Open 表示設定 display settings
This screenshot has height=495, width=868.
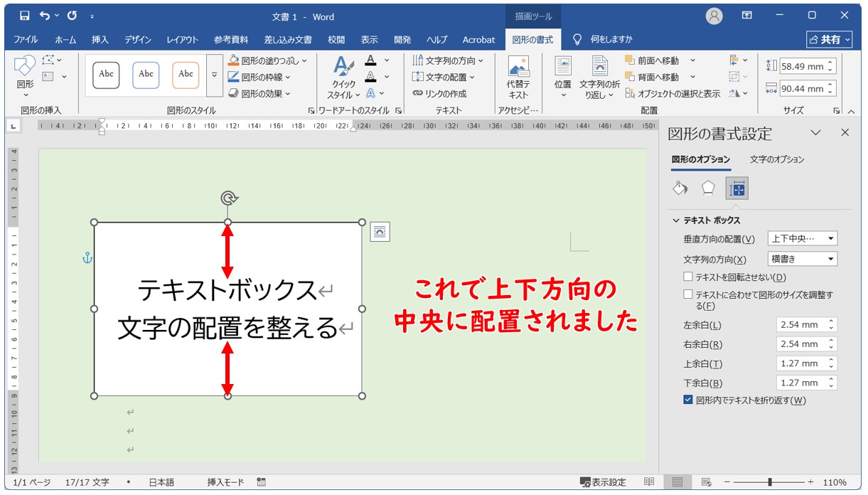pyautogui.click(x=603, y=482)
